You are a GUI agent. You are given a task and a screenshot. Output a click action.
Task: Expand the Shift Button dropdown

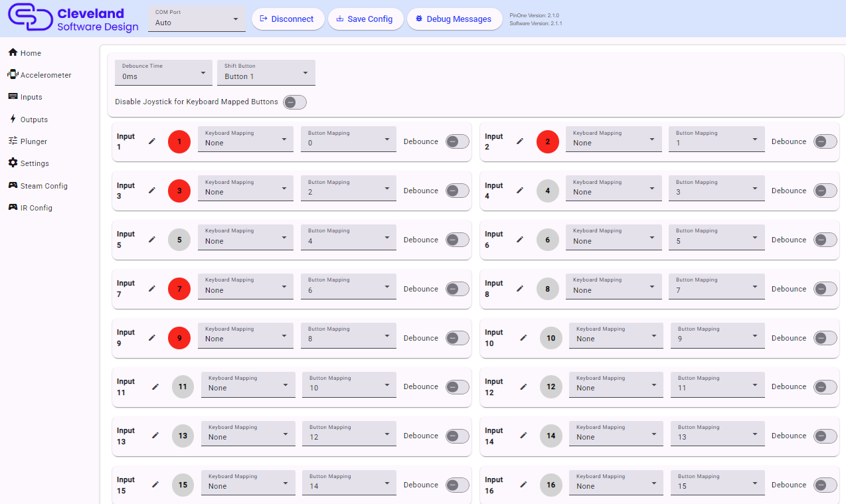266,72
